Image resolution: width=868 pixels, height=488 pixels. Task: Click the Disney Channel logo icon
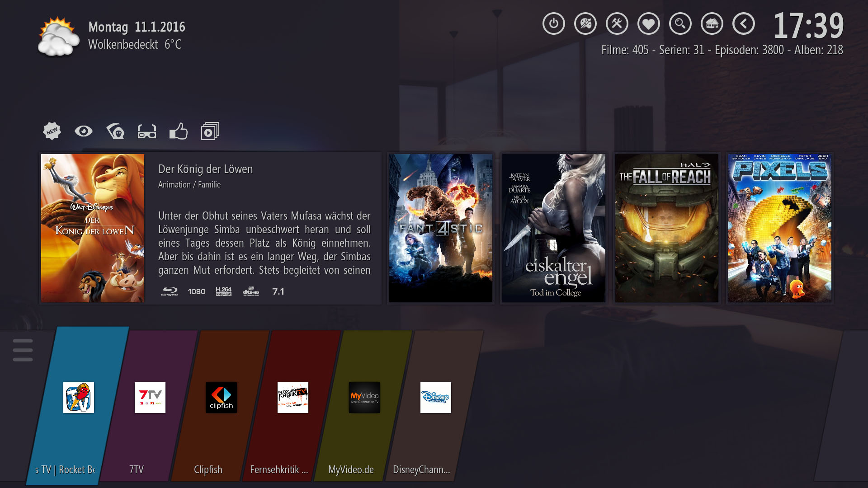pos(436,398)
